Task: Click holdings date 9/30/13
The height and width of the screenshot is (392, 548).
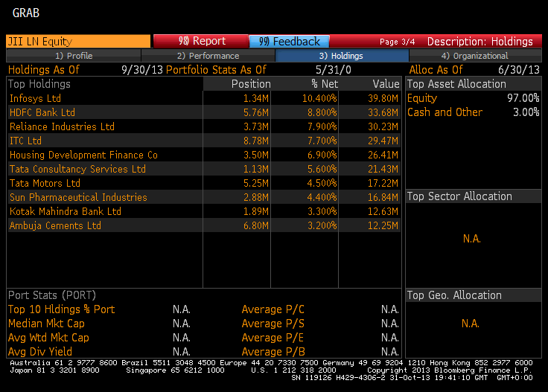Action: click(142, 70)
